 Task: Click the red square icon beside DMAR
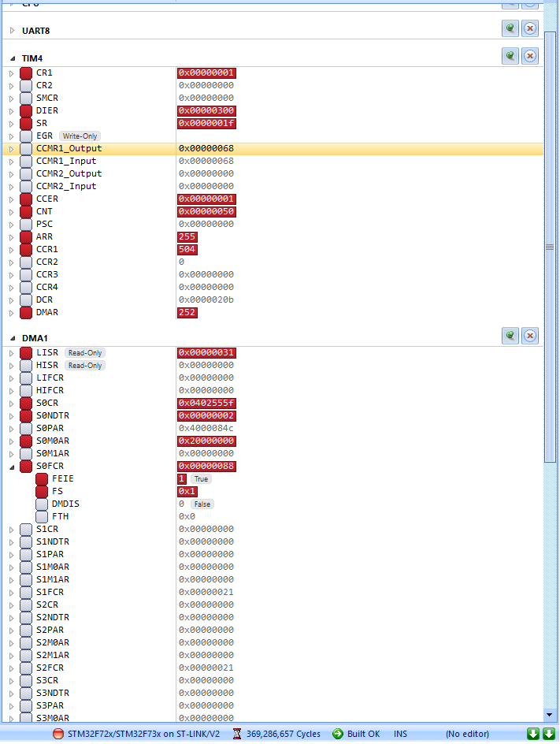click(x=26, y=313)
